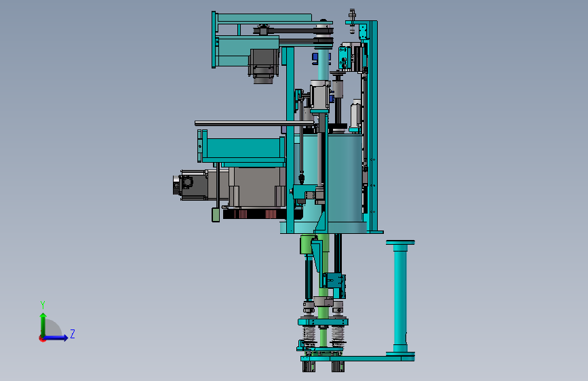Screen dimensions: 588x381
Task: Select the teal tray bracket above the gearbox
Action: pyautogui.click(x=242, y=149)
